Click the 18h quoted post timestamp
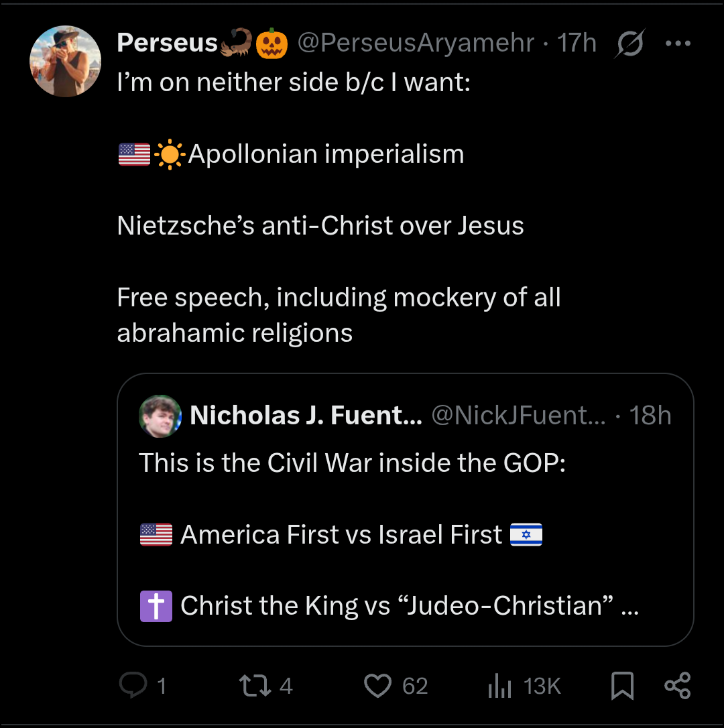The width and height of the screenshot is (724, 728). 651,416
